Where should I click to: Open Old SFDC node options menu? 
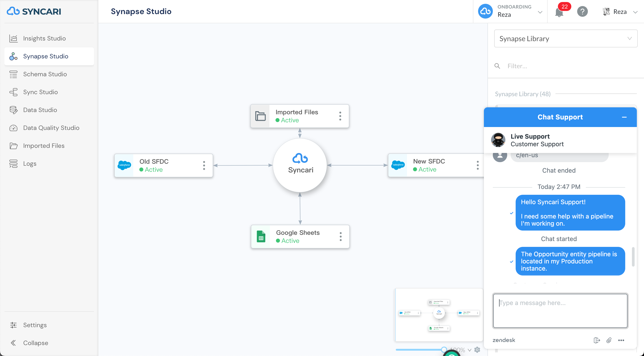click(204, 165)
